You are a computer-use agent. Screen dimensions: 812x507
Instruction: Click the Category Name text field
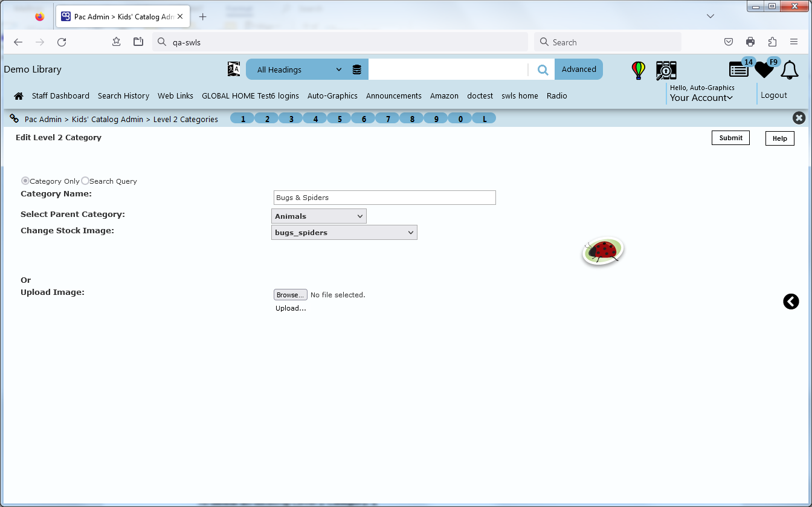pyautogui.click(x=384, y=198)
